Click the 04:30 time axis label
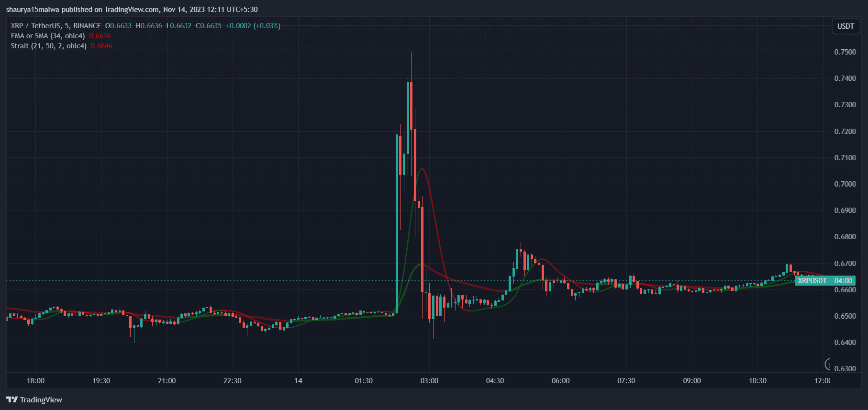Viewport: 868px width, 410px height. click(x=495, y=381)
